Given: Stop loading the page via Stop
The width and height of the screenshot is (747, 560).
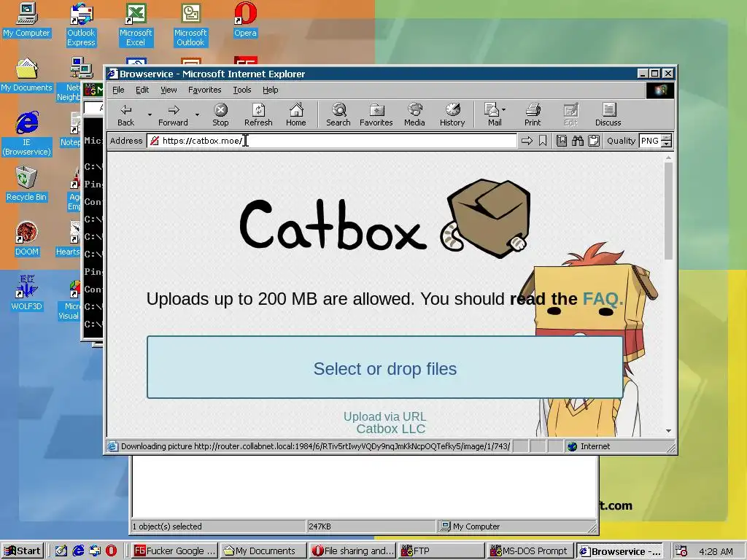Looking at the screenshot, I should coord(220,115).
